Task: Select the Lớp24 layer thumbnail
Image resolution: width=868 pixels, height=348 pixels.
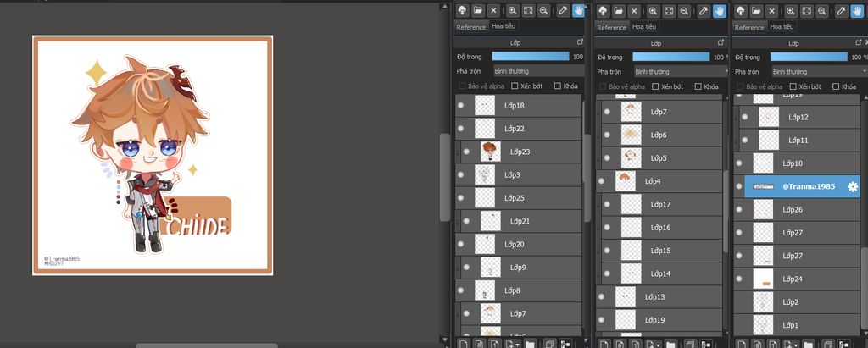Action: (763, 279)
